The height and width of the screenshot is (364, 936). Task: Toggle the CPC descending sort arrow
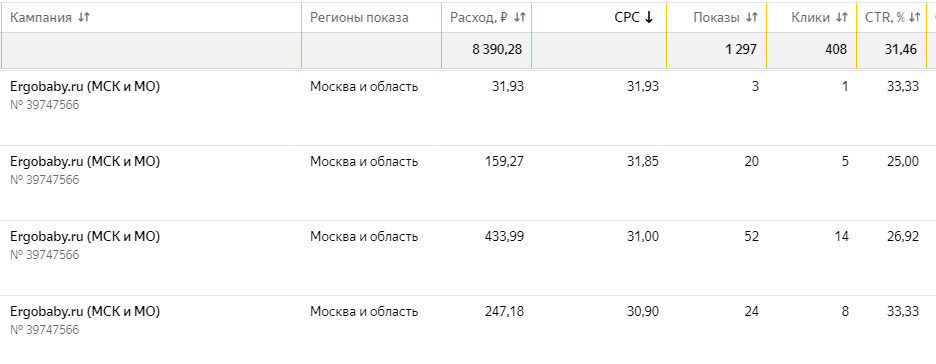point(649,18)
